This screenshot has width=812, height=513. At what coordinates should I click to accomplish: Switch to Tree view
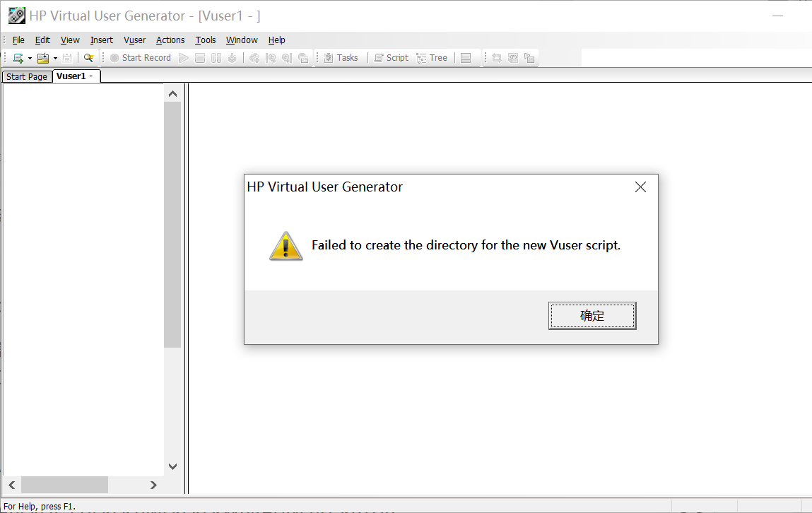432,58
